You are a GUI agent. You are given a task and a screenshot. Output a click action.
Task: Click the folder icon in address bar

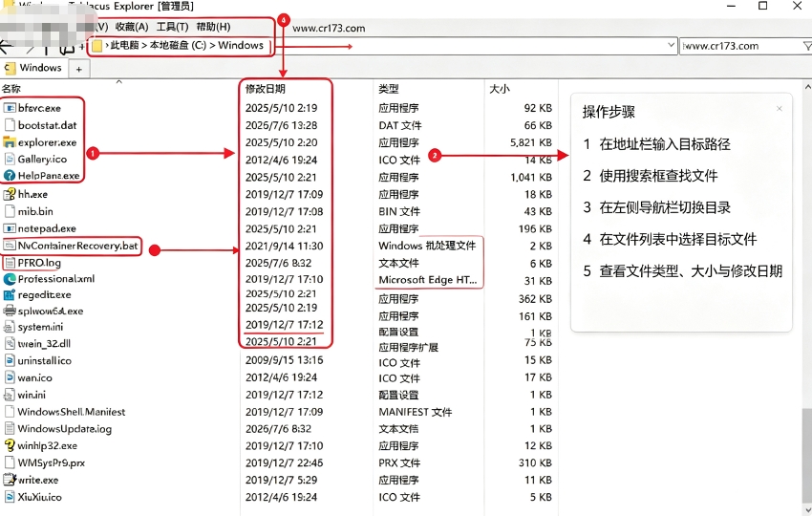pyautogui.click(x=96, y=46)
